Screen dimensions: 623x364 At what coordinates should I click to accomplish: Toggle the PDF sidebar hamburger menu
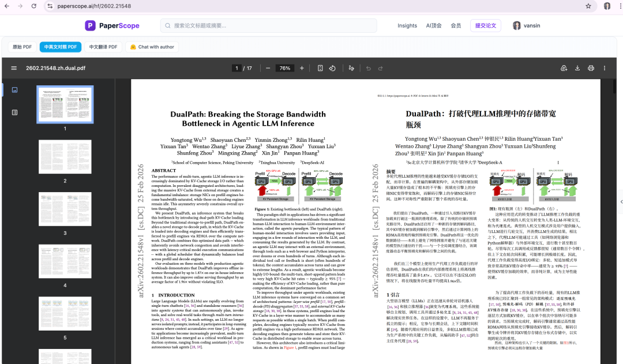tap(14, 68)
